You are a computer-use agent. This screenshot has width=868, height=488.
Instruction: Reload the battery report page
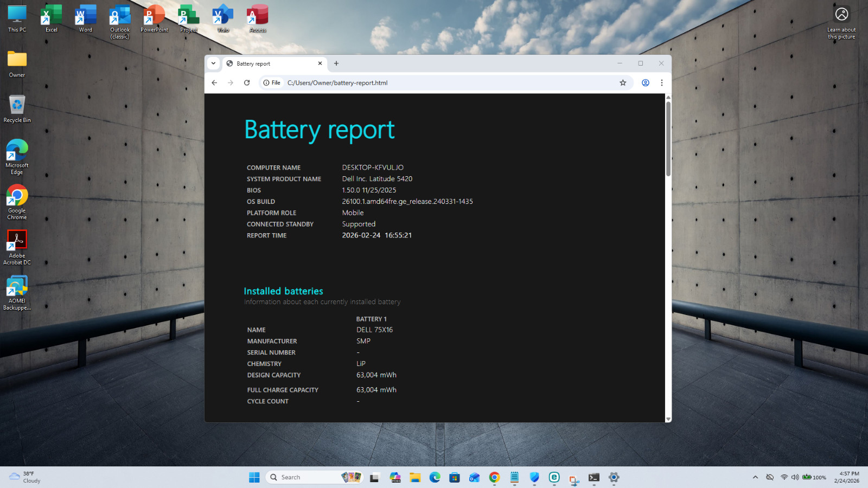247,83
